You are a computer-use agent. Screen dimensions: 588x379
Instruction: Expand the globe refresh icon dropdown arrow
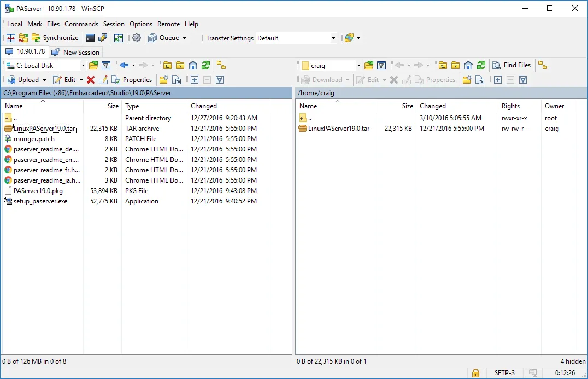tap(358, 38)
